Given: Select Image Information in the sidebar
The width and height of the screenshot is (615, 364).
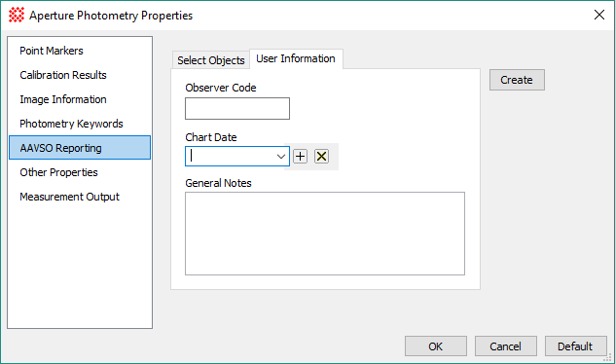Looking at the screenshot, I should tap(63, 99).
